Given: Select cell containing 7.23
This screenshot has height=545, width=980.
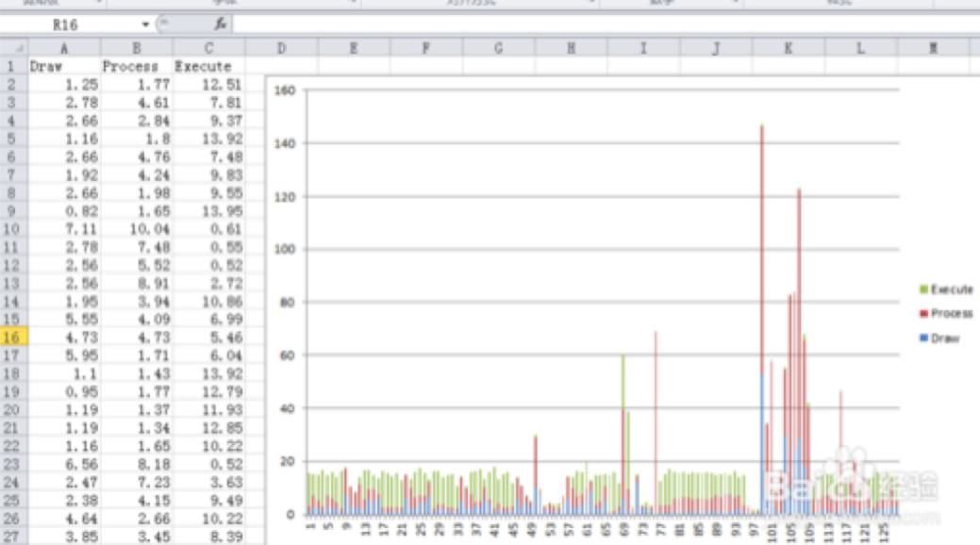Looking at the screenshot, I should point(136,483).
